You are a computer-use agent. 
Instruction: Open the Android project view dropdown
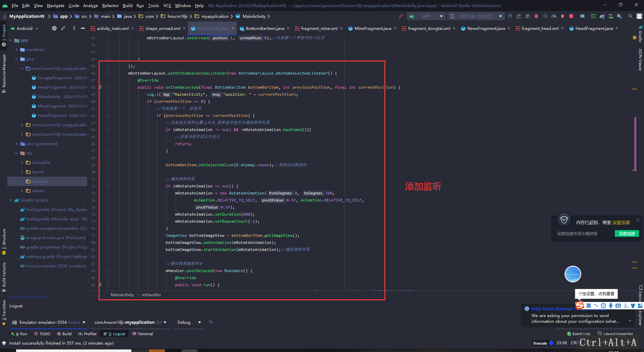coord(24,28)
